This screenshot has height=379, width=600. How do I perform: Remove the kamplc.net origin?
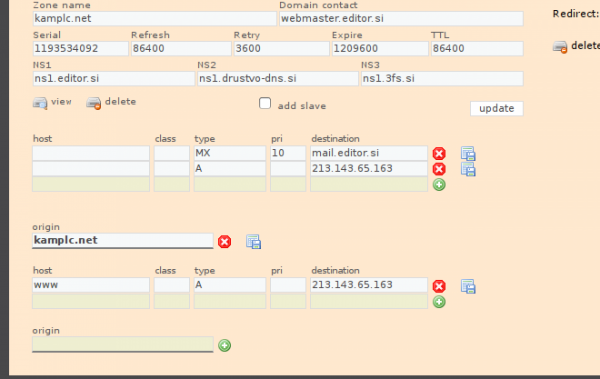(224, 242)
